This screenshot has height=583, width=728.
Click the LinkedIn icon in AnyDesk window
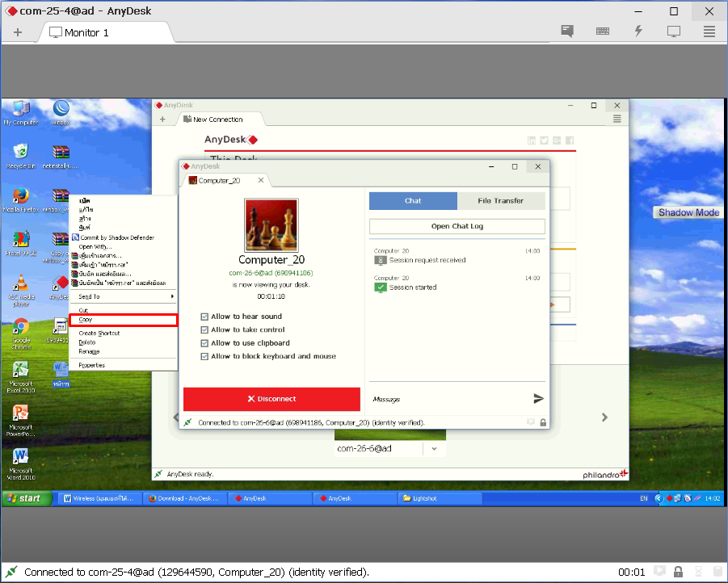click(x=532, y=141)
